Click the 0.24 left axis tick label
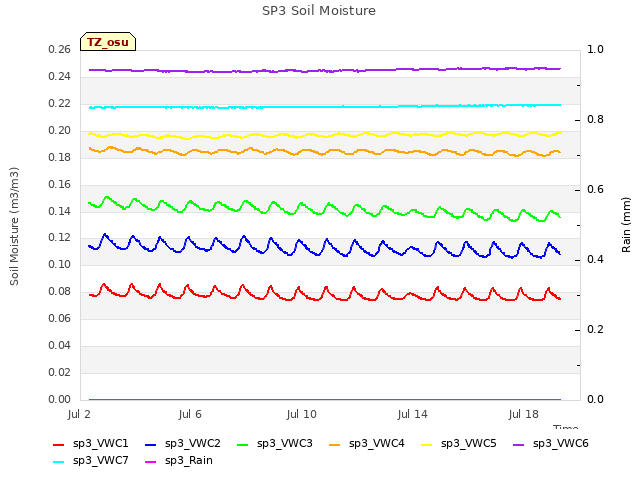The width and height of the screenshot is (640, 480). pyautogui.click(x=60, y=77)
